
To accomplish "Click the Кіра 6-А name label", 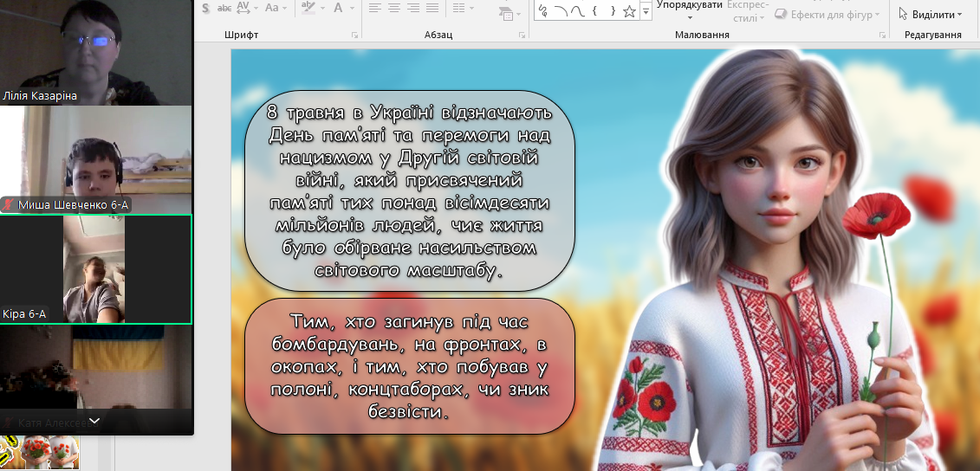I will [x=24, y=314].
